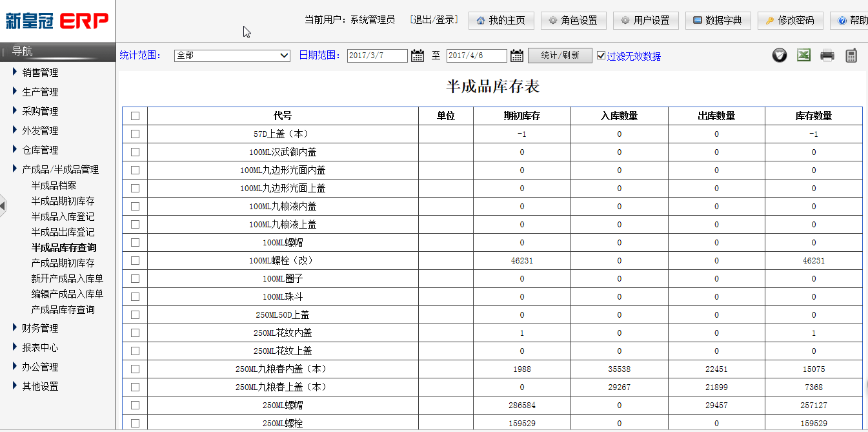Viewport: 868px width, 432px height.
Task: Go to 我的主页 home page
Action: point(501,20)
